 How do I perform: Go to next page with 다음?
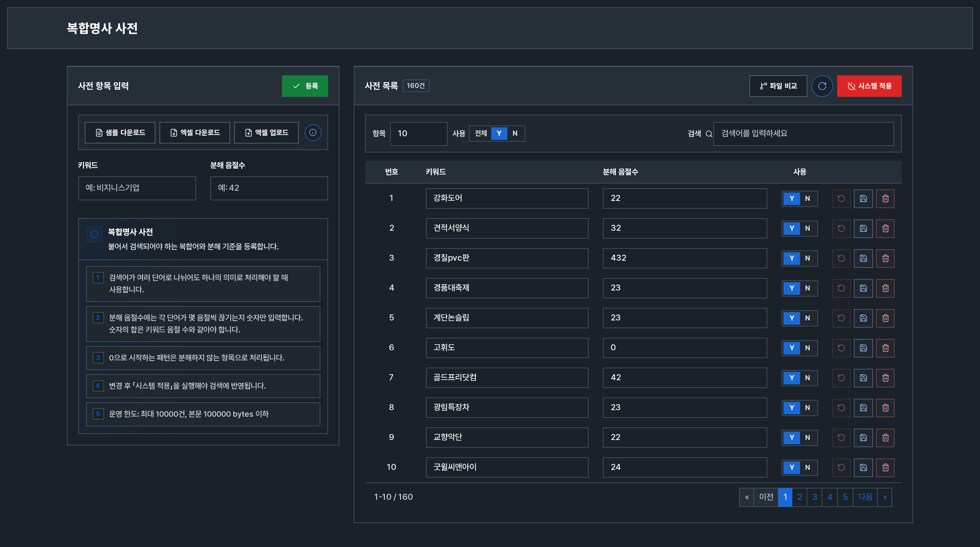coord(865,497)
